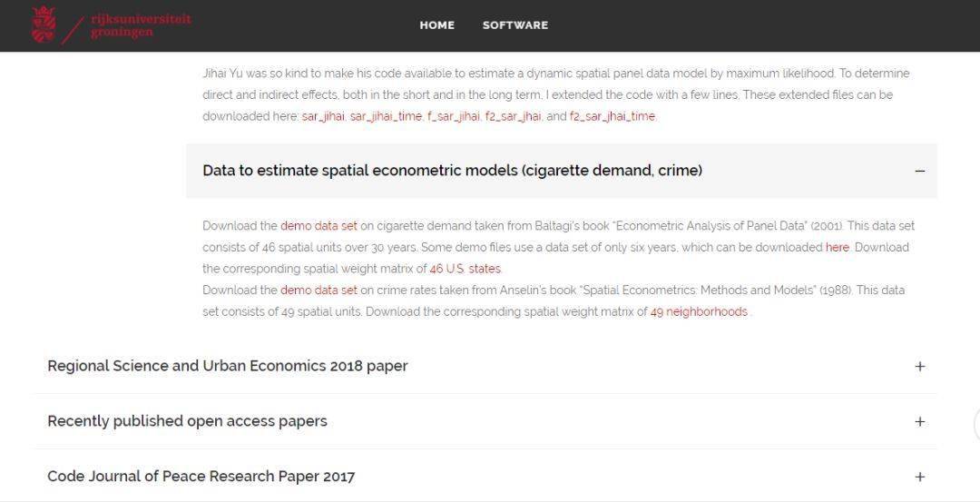Screen dimensions: 980x502
Task: Expand 'Regional Science and Urban Economics 2018 paper'
Action: point(228,366)
